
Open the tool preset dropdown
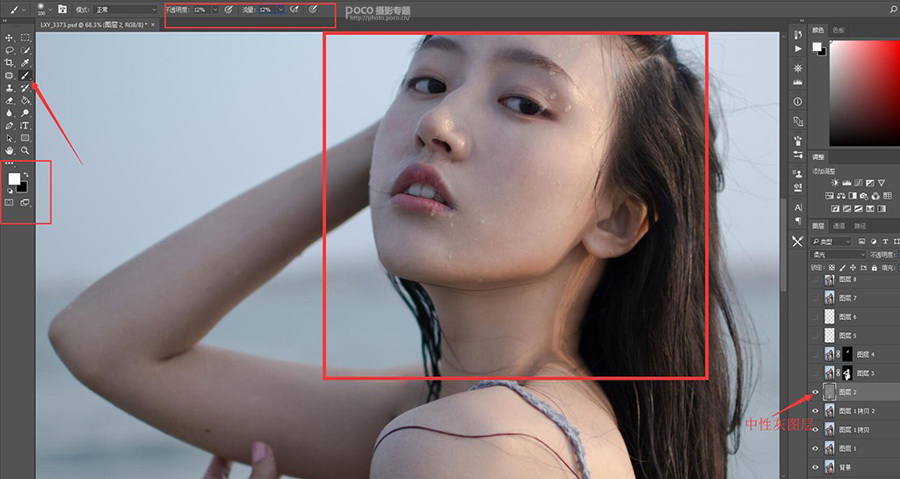pyautogui.click(x=17, y=10)
